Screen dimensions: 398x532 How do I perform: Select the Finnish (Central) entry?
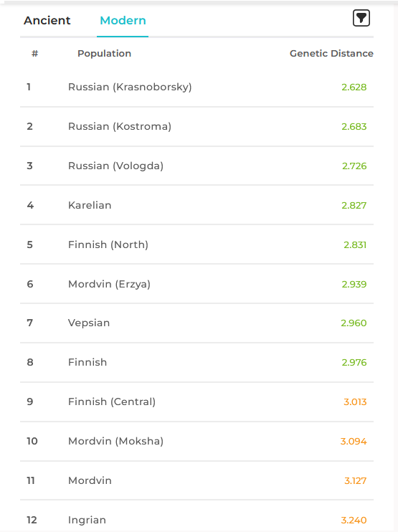[196, 402]
